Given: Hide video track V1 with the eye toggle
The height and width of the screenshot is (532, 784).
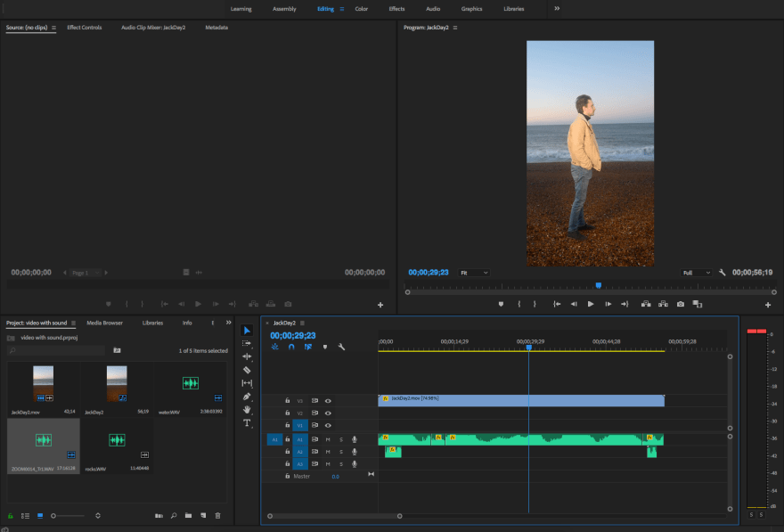Looking at the screenshot, I should (x=328, y=426).
